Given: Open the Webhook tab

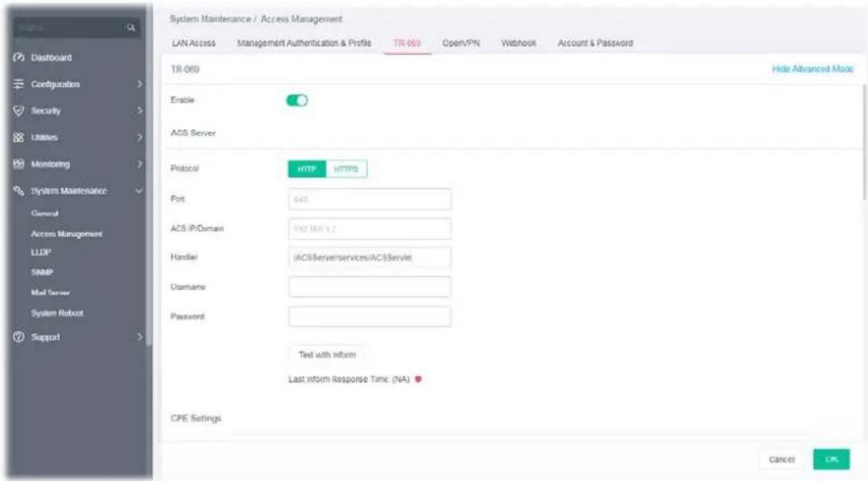Looking at the screenshot, I should click(518, 43).
